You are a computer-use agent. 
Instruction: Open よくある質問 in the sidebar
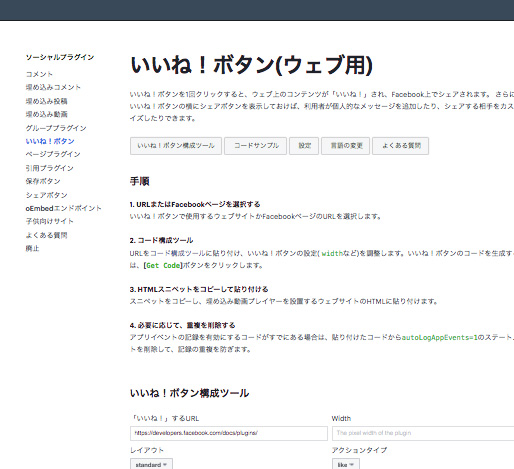click(x=46, y=235)
